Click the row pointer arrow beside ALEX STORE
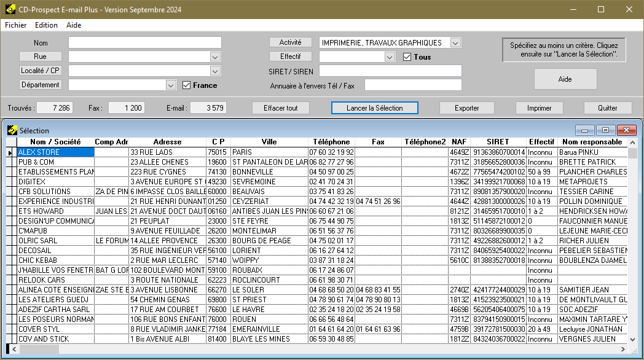Screen dimensions: 644x360 10,152
